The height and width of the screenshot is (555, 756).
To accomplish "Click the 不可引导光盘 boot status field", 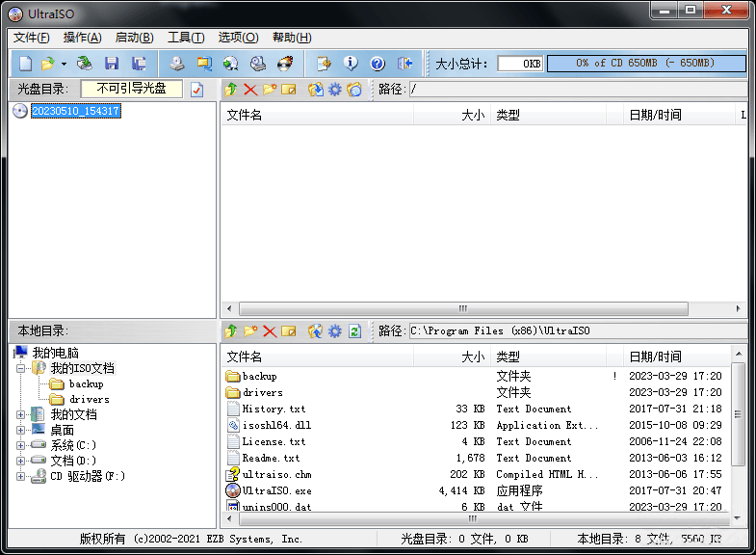I will [132, 89].
